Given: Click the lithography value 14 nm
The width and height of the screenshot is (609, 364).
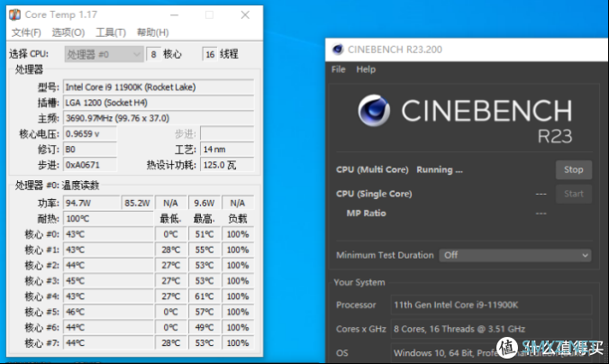Looking at the screenshot, I should [227, 150].
